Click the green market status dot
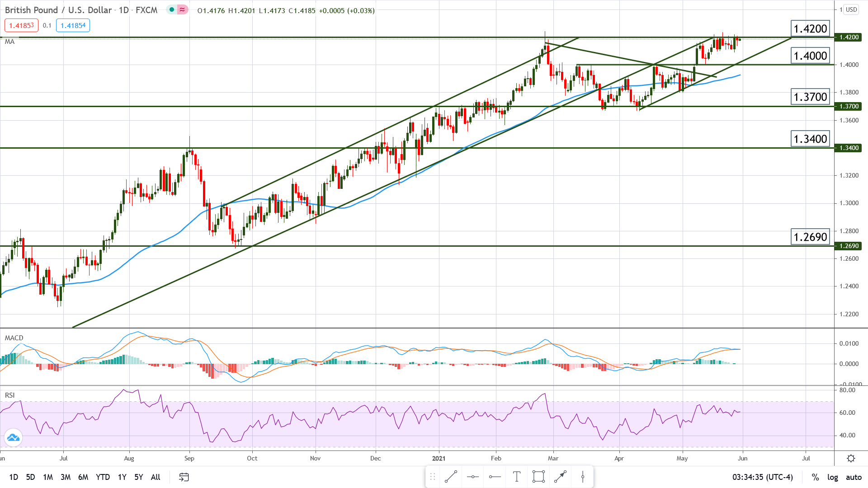The height and width of the screenshot is (488, 868). coord(172,9)
